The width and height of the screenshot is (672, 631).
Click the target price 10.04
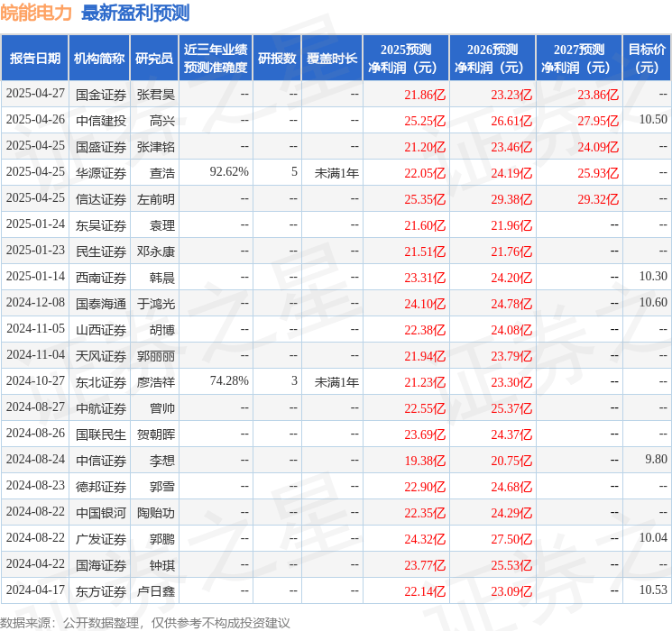tap(653, 537)
